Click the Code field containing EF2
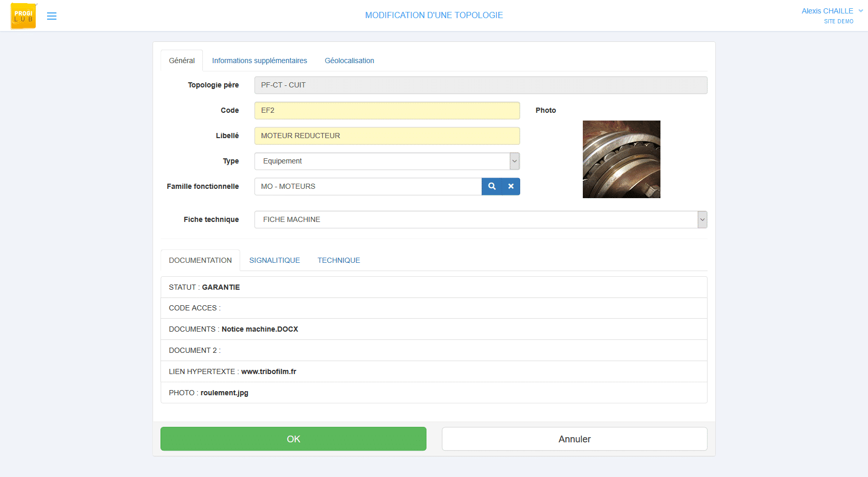868x477 pixels. click(387, 110)
